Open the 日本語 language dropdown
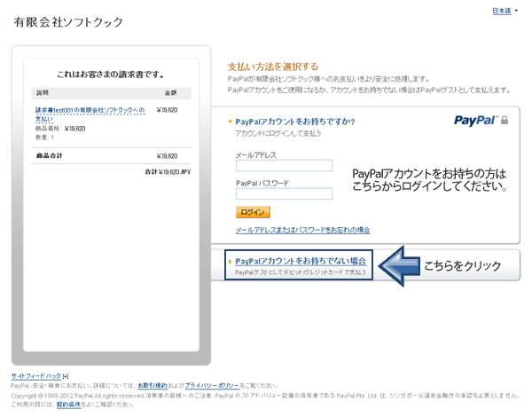532x417 pixels. pyautogui.click(x=505, y=11)
